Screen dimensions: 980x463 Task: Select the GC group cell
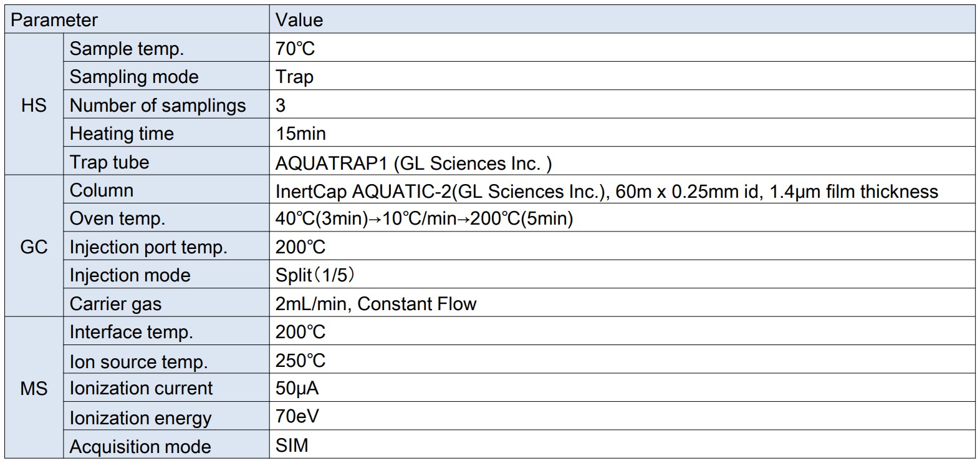(34, 246)
